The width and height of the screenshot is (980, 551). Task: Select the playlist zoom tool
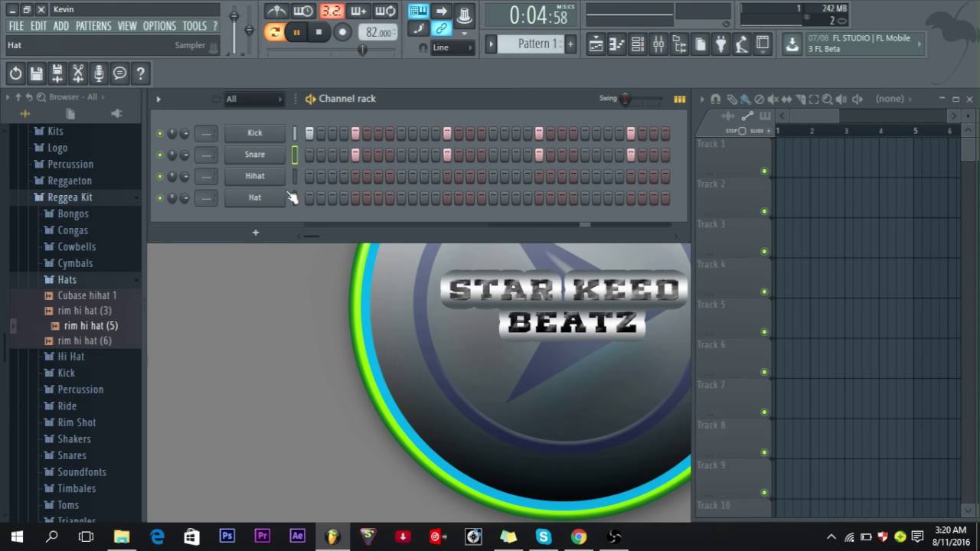click(x=828, y=99)
